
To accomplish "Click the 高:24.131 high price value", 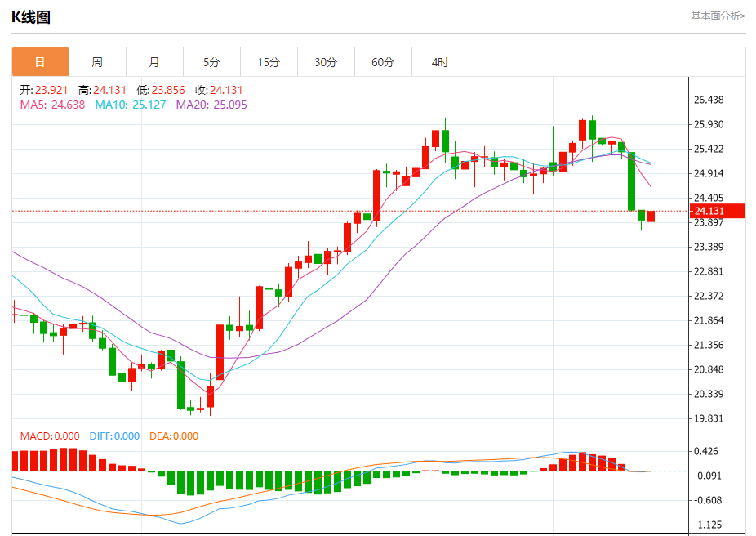I will 102,90.
